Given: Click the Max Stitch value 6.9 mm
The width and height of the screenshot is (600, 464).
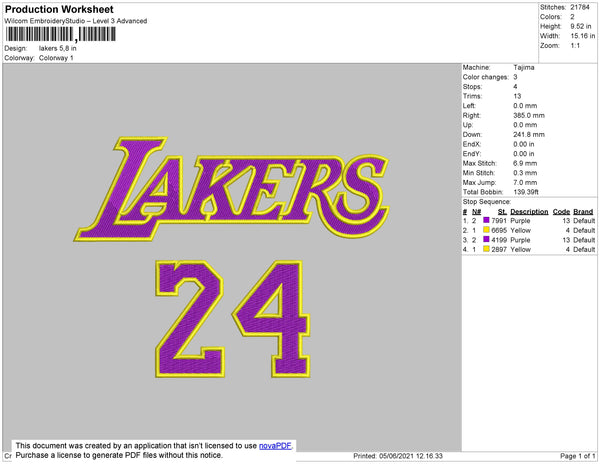Looking at the screenshot, I should coord(525,163).
